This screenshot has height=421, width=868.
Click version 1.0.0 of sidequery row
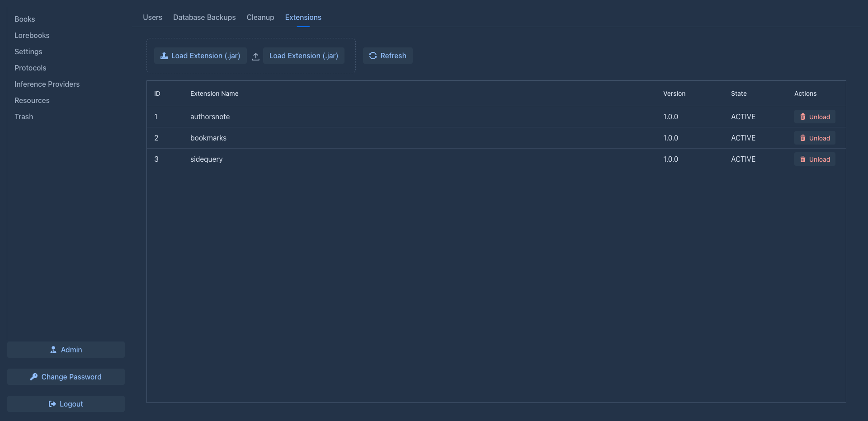click(x=671, y=159)
